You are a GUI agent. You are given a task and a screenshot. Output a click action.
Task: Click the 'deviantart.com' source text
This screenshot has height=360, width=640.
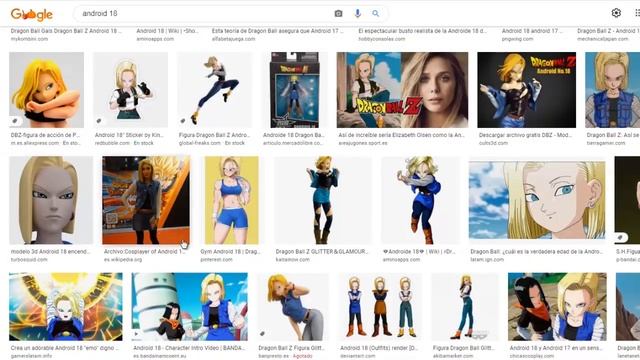pyautogui.click(x=358, y=356)
